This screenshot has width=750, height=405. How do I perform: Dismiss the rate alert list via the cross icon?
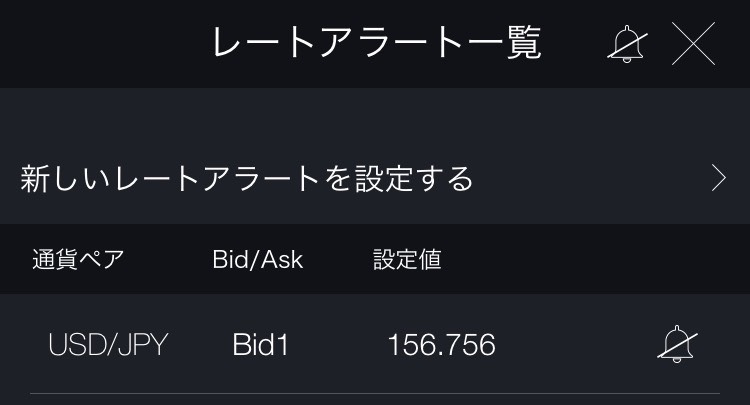pos(693,44)
